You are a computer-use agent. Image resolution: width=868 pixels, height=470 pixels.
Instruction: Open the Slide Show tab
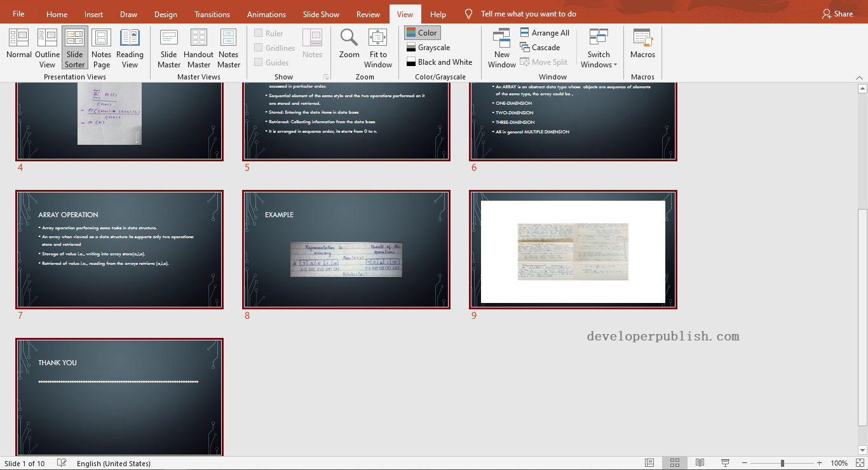click(321, 14)
